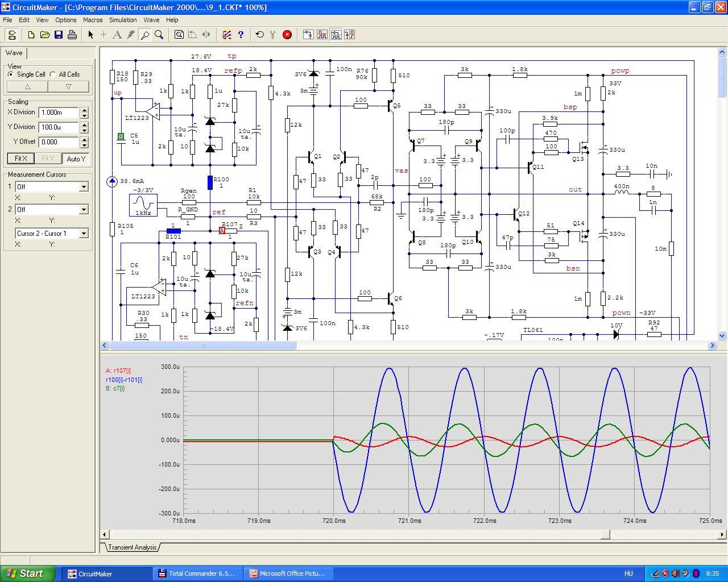This screenshot has width=728, height=582.
Task: Select the arrow pointer tool
Action: pyautogui.click(x=90, y=35)
